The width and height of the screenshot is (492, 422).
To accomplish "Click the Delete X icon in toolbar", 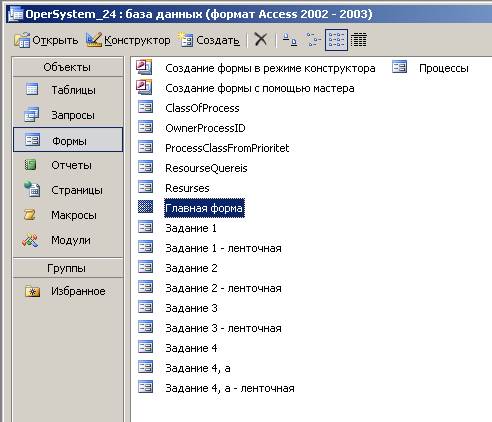I will (261, 40).
